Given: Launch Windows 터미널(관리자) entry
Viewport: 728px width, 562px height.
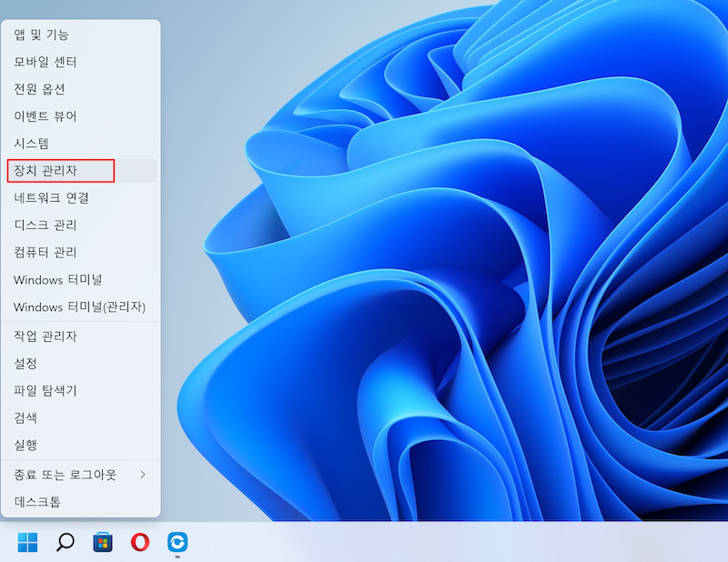Looking at the screenshot, I should point(81,306).
